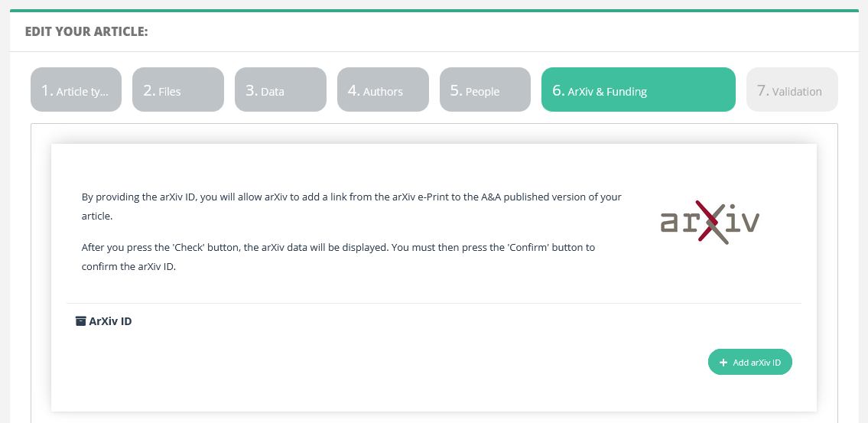The height and width of the screenshot is (423, 868).
Task: Click the paragraph about the 'Check' button
Action: 338,257
